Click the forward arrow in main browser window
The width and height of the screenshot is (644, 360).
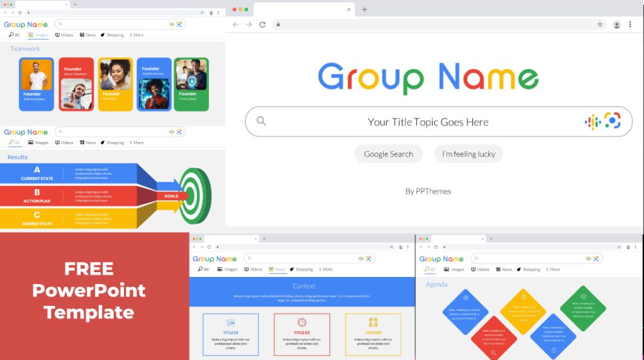tap(249, 25)
